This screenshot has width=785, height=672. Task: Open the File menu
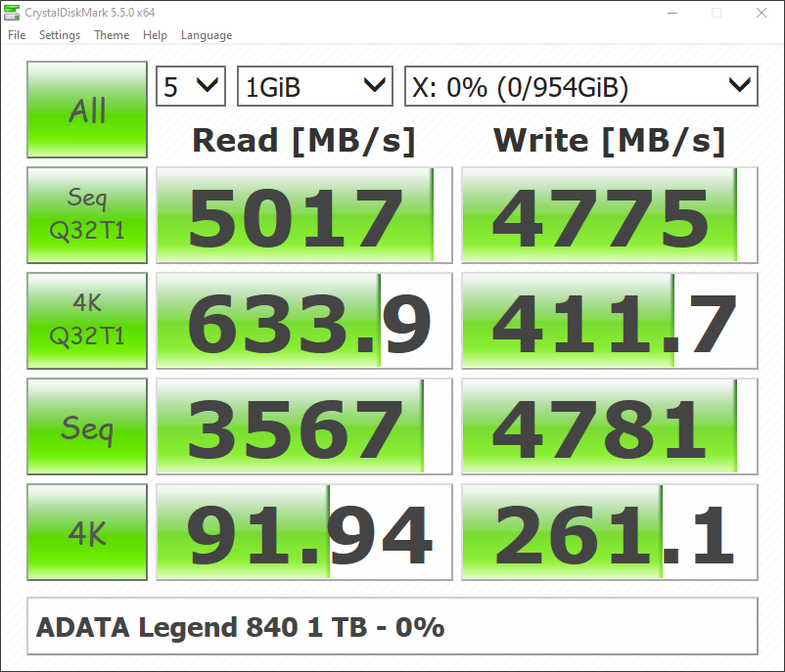17,35
